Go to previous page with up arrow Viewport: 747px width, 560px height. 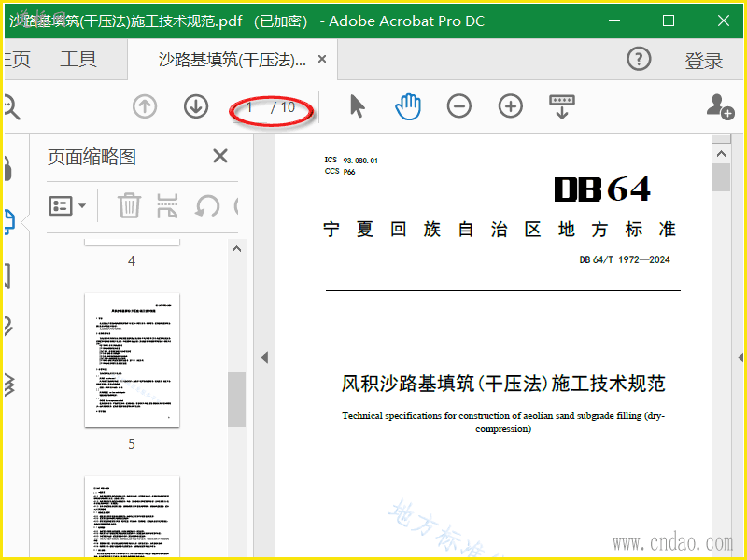(x=145, y=106)
